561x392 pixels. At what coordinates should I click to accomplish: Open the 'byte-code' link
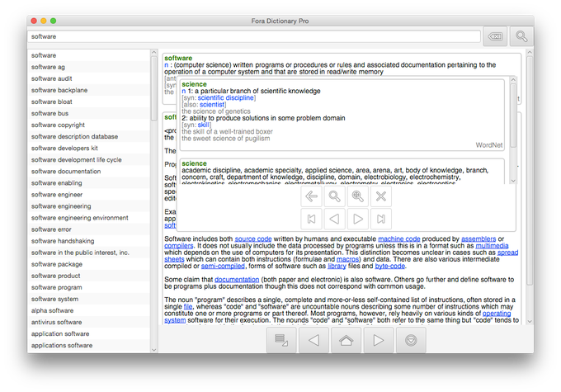(389, 266)
